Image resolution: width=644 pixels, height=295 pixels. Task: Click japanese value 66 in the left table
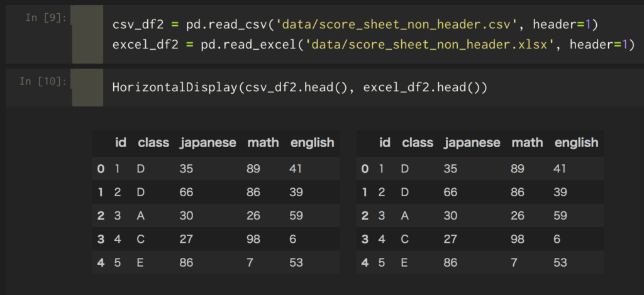pos(186,192)
